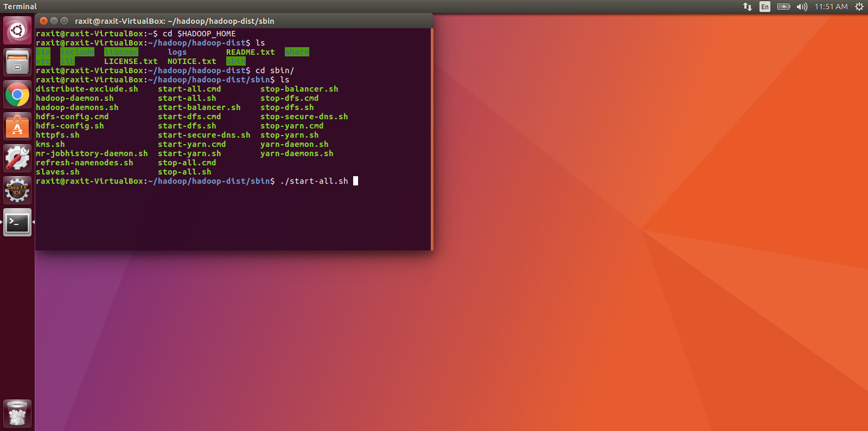Screen dimensions: 868x431
Task: Open the sound volume indicator
Action: click(802, 7)
